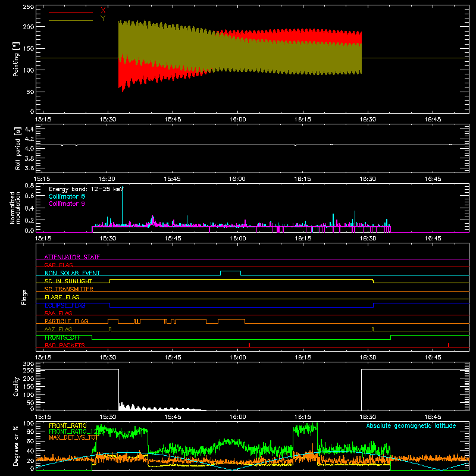Select 'Energy band: 12-25 keV' annotation

[x=86, y=189]
